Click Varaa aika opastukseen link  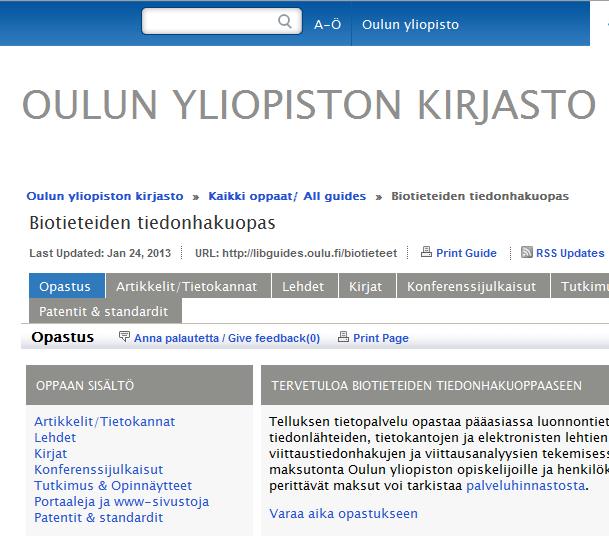click(x=343, y=513)
